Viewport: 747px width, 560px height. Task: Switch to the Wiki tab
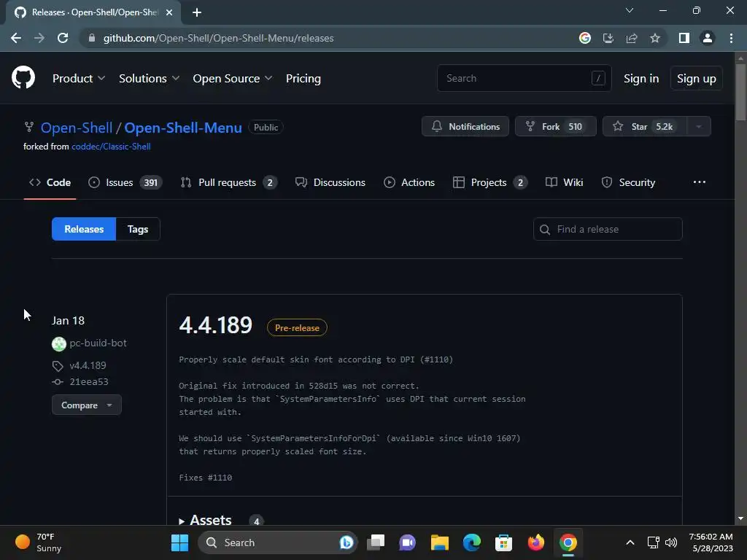565,182
